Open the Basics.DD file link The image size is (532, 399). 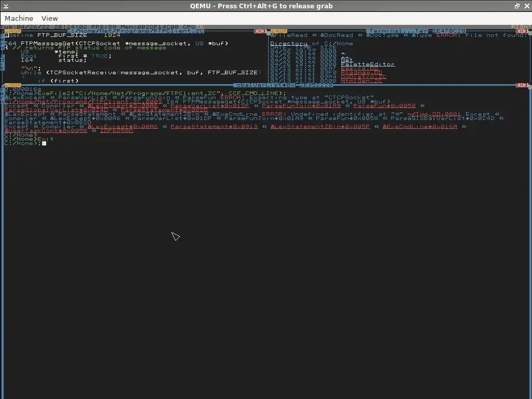[x=360, y=68]
